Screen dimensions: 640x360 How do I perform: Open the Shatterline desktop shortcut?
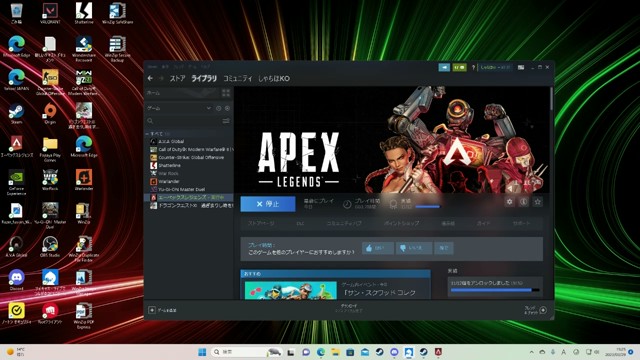click(84, 13)
